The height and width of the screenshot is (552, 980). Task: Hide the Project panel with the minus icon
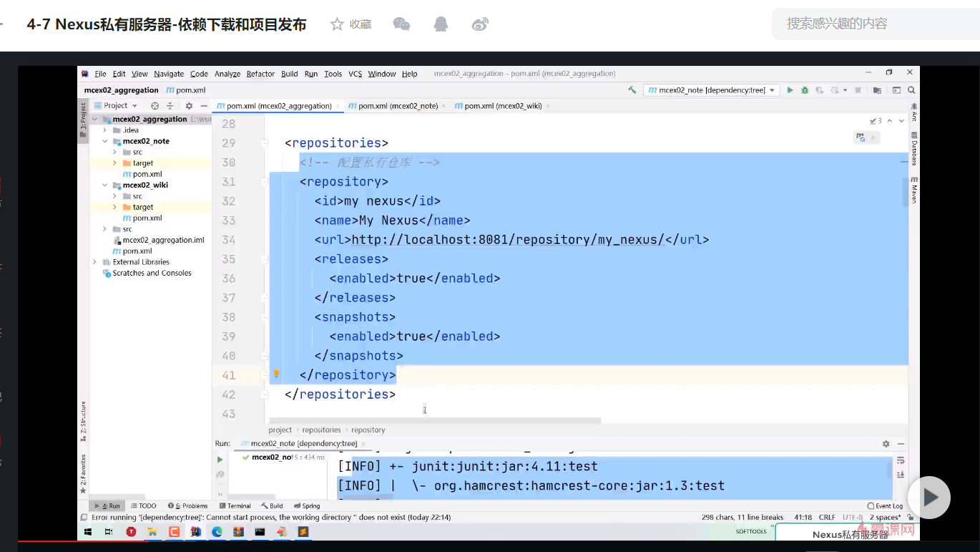pyautogui.click(x=203, y=105)
